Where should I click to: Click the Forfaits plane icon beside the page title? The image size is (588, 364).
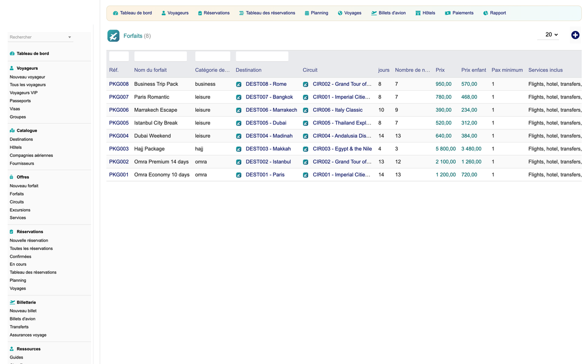(113, 36)
